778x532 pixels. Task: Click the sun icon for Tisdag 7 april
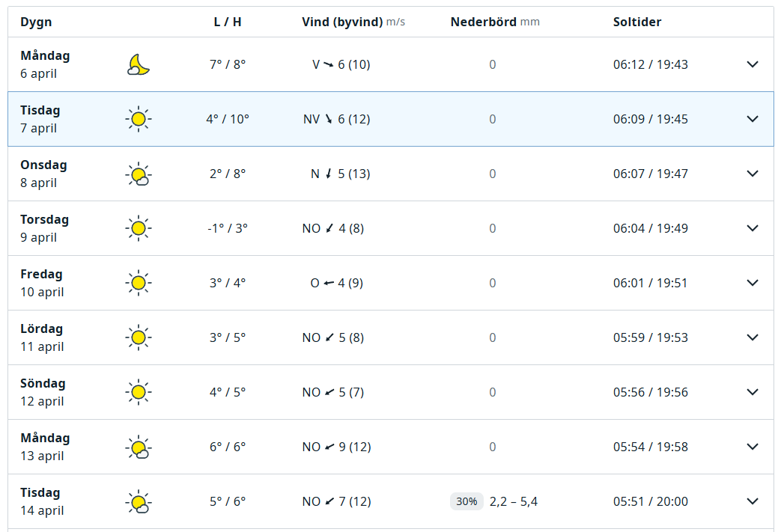pos(138,119)
